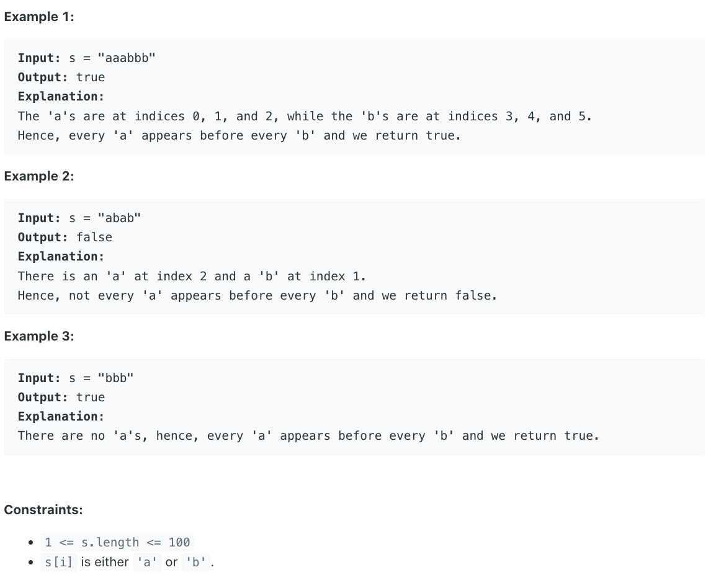Click the Output true in Example 3
Image resolution: width=716 pixels, height=588 pixels.
(x=91, y=398)
